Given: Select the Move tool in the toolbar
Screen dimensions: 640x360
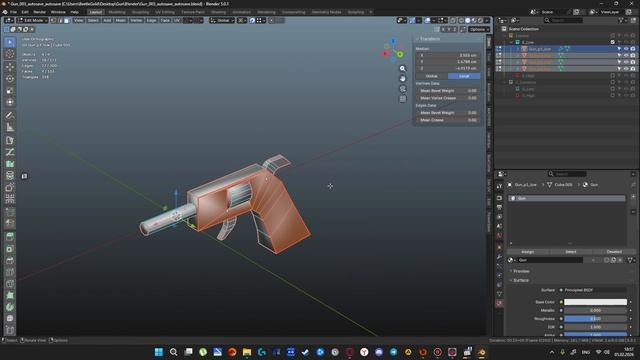Looking at the screenshot, I should [10, 67].
